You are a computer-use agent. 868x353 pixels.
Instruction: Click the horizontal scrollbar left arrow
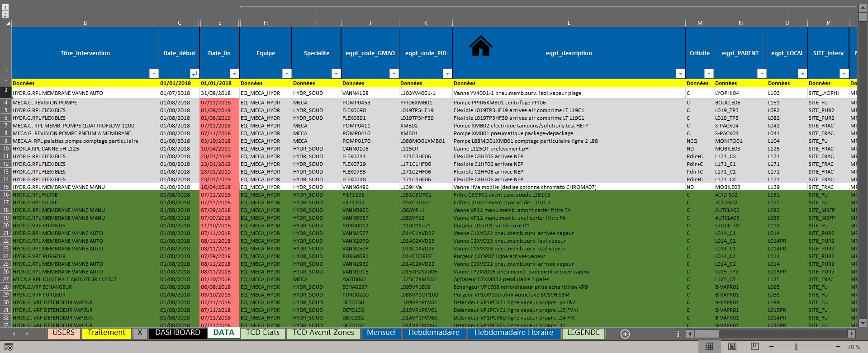tap(690, 334)
